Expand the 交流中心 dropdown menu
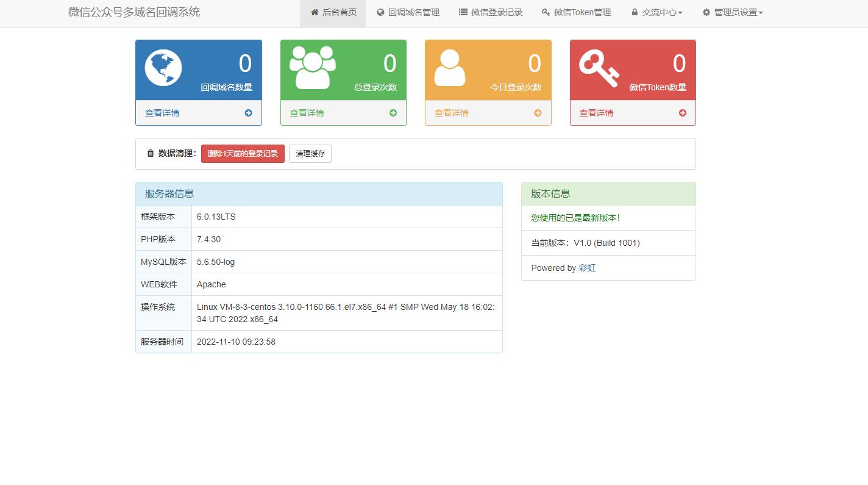 [x=656, y=12]
